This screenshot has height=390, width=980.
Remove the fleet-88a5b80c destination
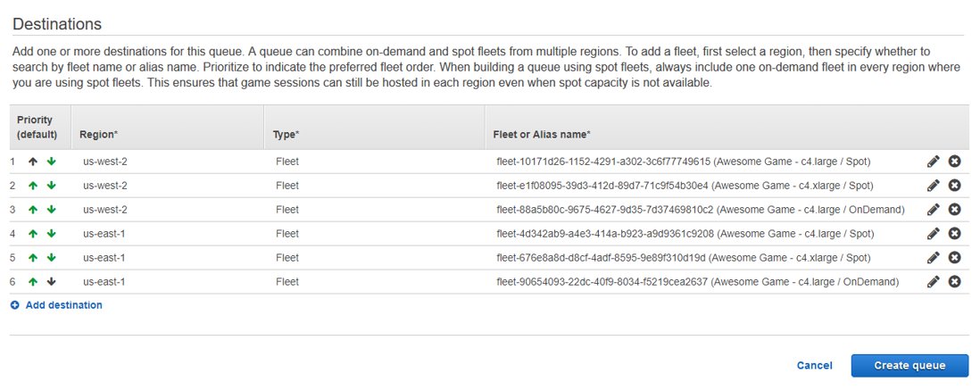coord(954,210)
